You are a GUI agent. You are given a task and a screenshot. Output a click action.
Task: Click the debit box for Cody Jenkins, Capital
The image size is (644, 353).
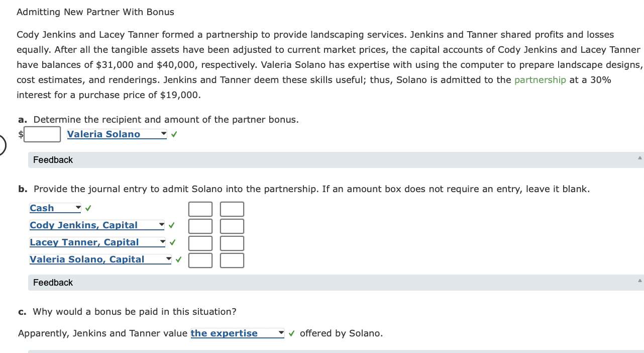pyautogui.click(x=200, y=226)
